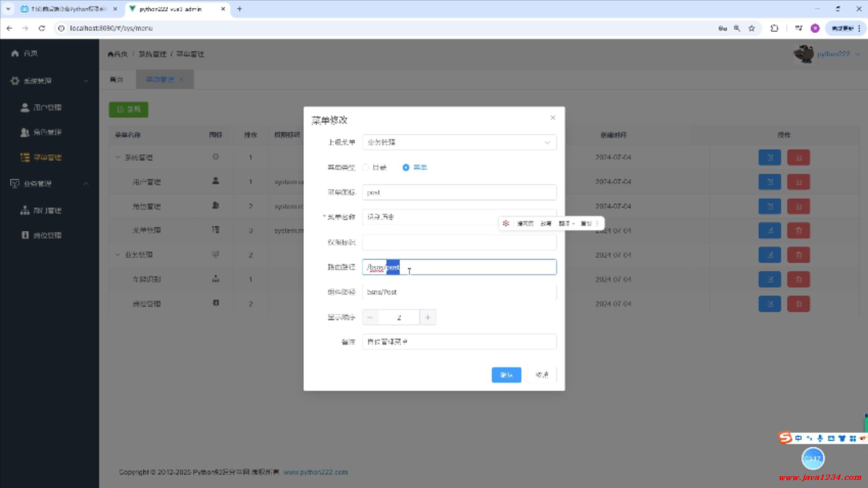The image size is (868, 488).
Task: Switch to the 首页 page tab
Action: click(x=117, y=80)
